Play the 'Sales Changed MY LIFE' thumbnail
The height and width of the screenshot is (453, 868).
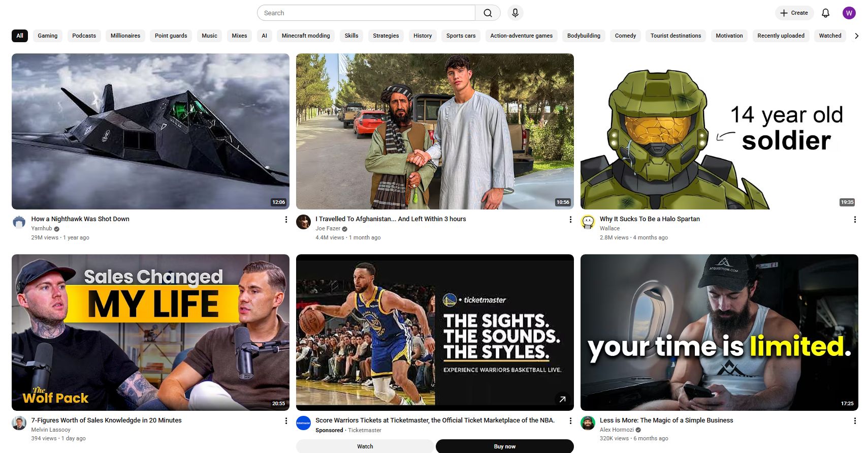[x=150, y=333]
